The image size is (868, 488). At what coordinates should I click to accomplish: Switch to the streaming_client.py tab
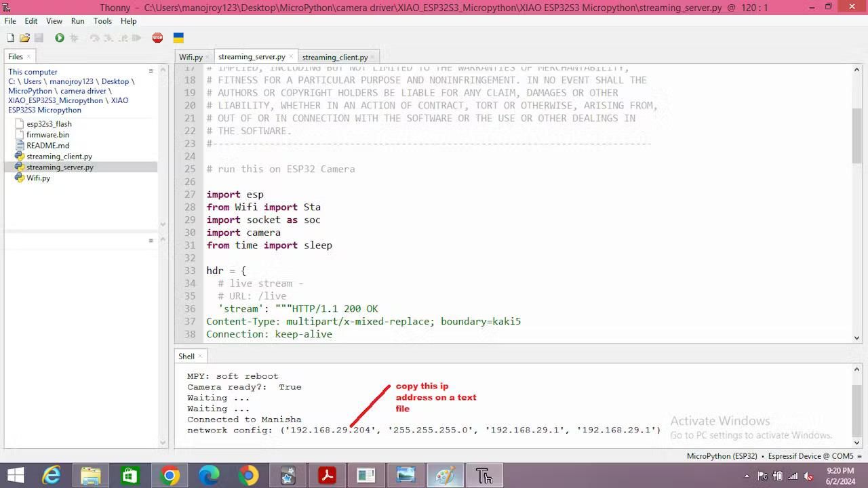(x=334, y=57)
